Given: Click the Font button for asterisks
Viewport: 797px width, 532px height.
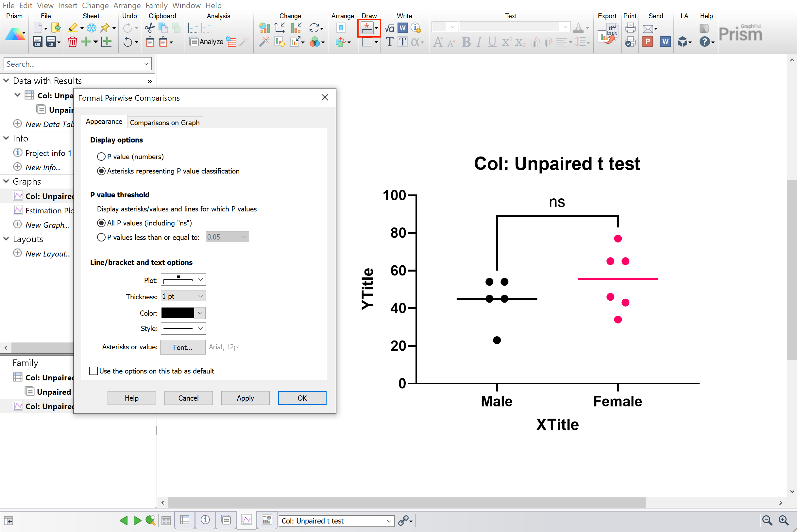Looking at the screenshot, I should coord(182,347).
